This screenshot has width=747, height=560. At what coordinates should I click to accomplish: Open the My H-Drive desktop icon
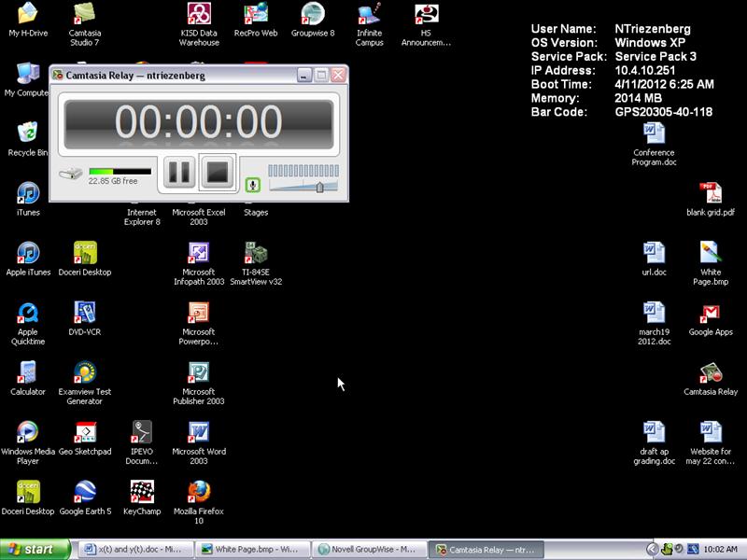click(28, 20)
